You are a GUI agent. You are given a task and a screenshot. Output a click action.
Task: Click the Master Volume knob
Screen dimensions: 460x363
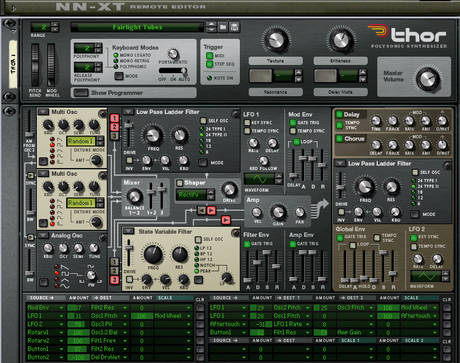[428, 78]
